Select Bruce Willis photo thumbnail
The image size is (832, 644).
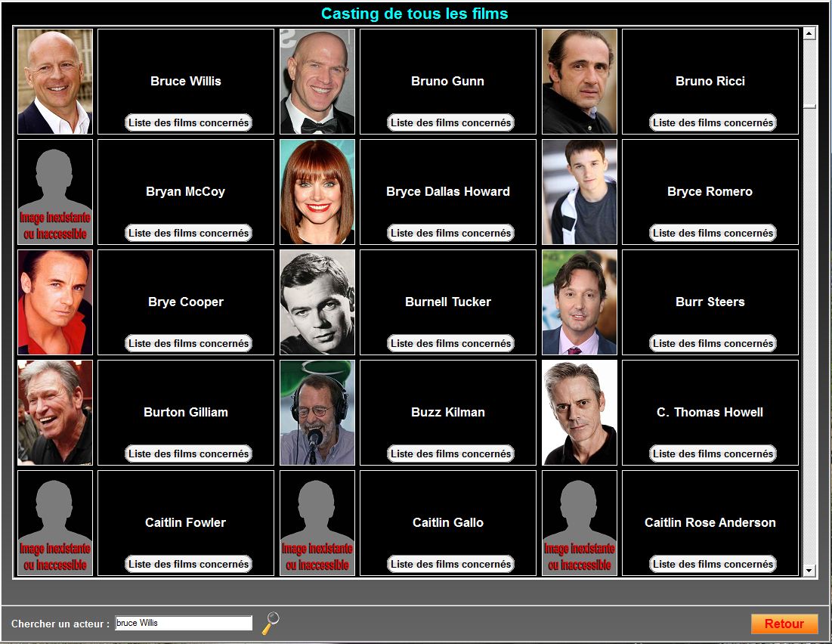click(55, 82)
